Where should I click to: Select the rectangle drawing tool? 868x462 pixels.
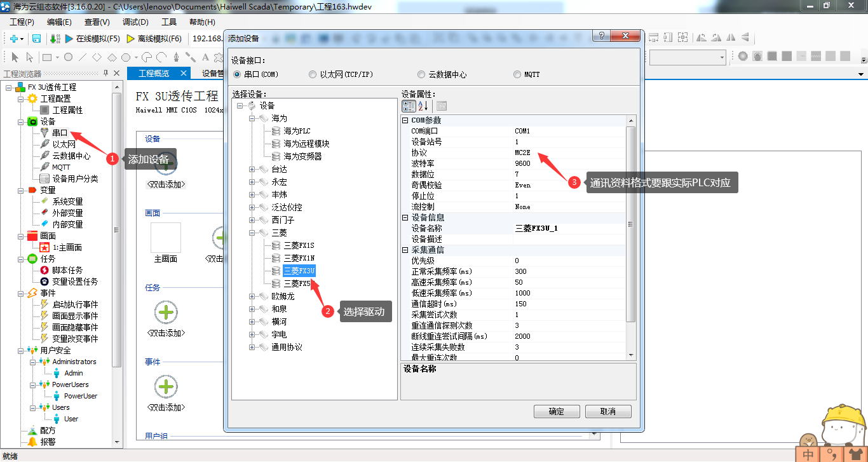tap(47, 57)
